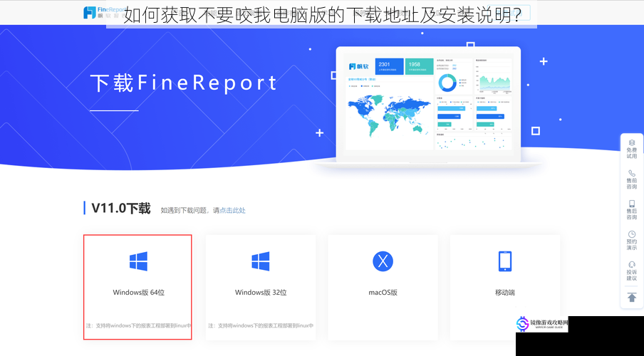Open the 移动端 mobile download card
The image size is (644, 356).
point(505,287)
